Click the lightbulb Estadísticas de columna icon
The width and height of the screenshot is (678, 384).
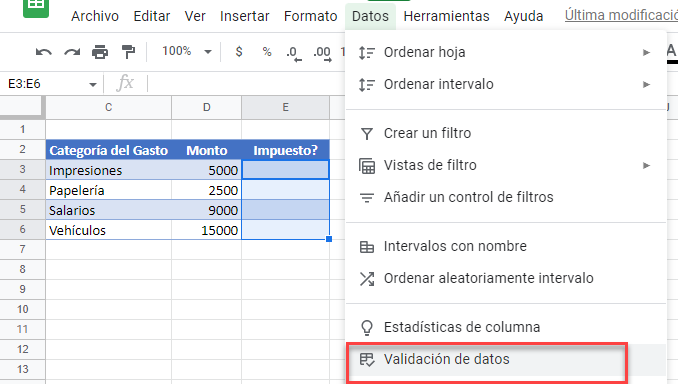click(x=367, y=328)
